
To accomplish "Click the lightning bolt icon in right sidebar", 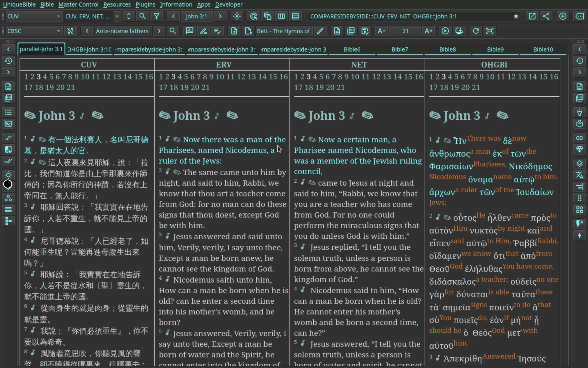I will coord(580,236).
